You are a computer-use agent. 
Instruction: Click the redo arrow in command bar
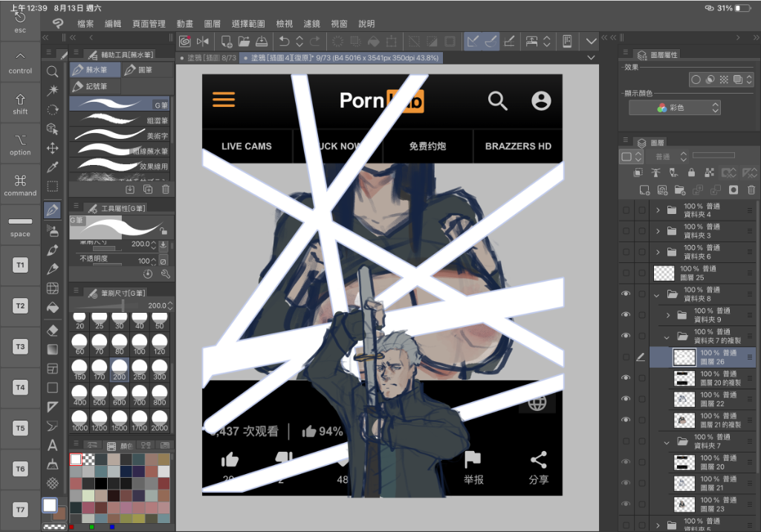(315, 42)
